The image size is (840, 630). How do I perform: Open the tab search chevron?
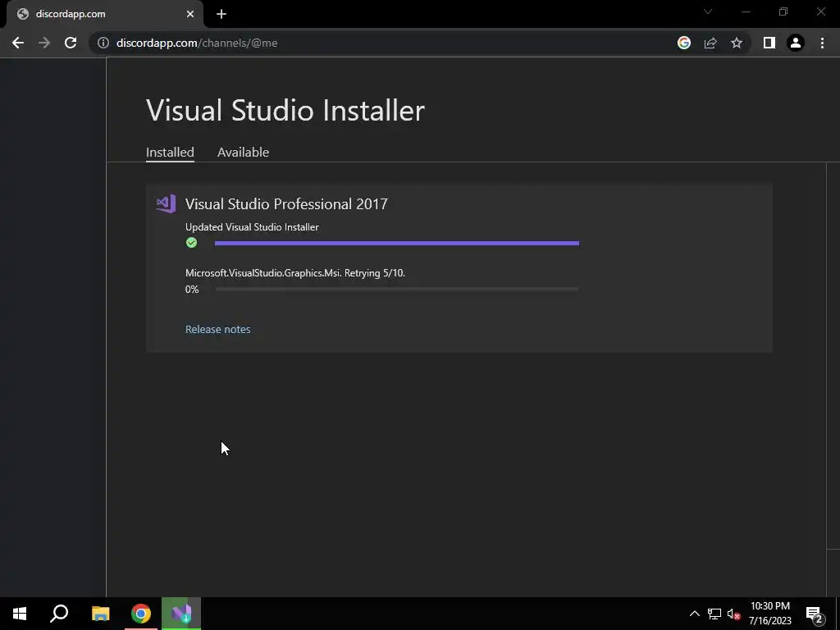708,11
